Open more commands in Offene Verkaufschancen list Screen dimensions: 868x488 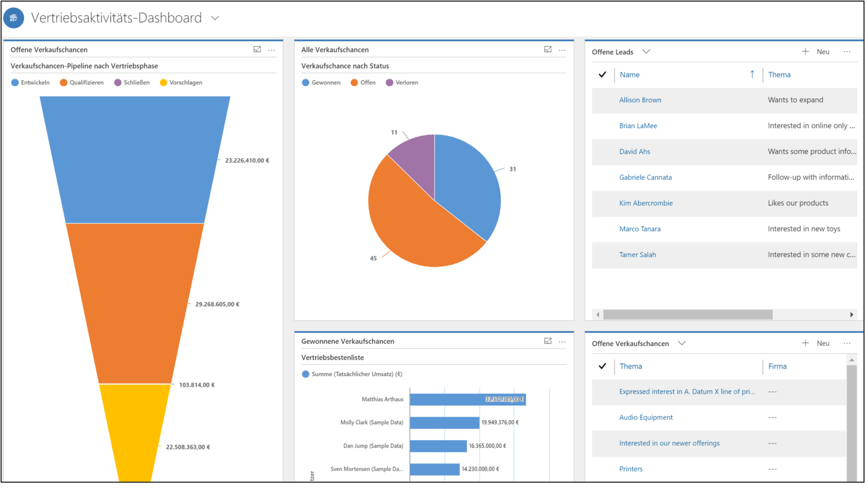click(x=847, y=343)
